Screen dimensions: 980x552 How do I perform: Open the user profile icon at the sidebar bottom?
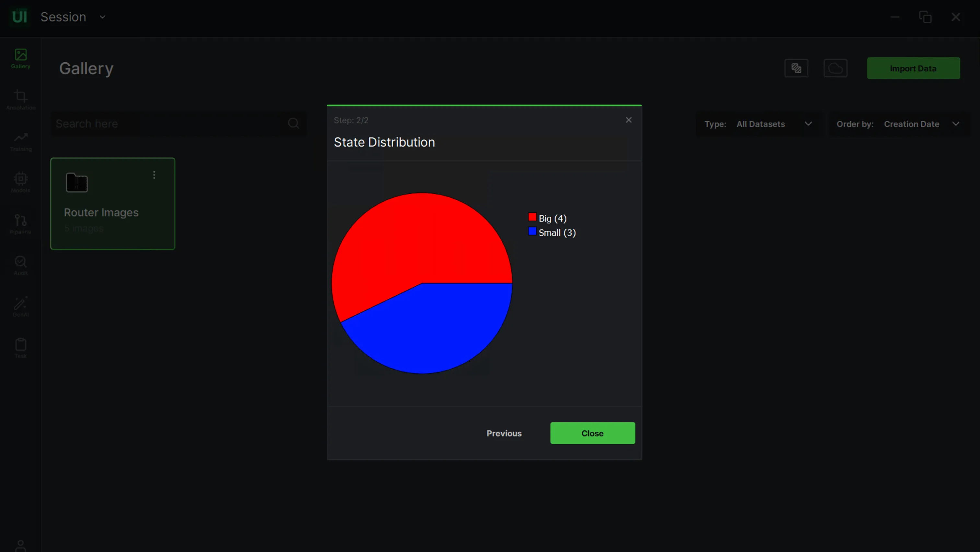pos(20,545)
